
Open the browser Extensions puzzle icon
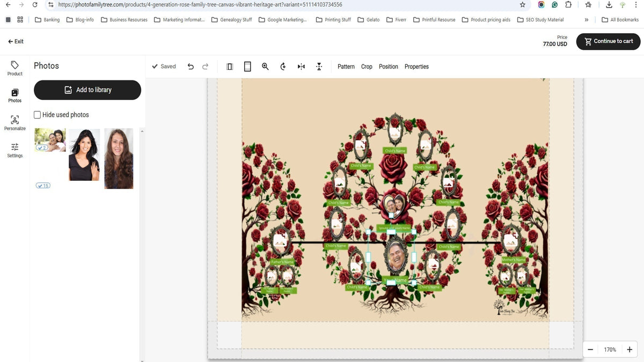(x=569, y=5)
